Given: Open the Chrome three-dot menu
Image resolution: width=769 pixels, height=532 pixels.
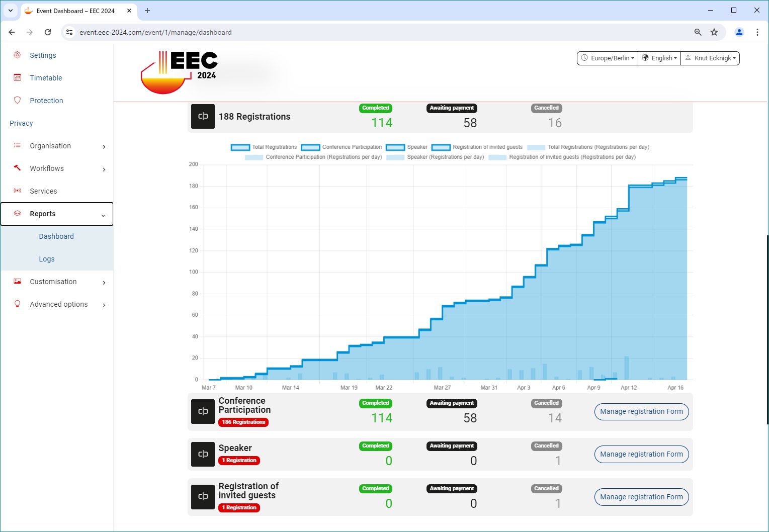Looking at the screenshot, I should (x=757, y=32).
